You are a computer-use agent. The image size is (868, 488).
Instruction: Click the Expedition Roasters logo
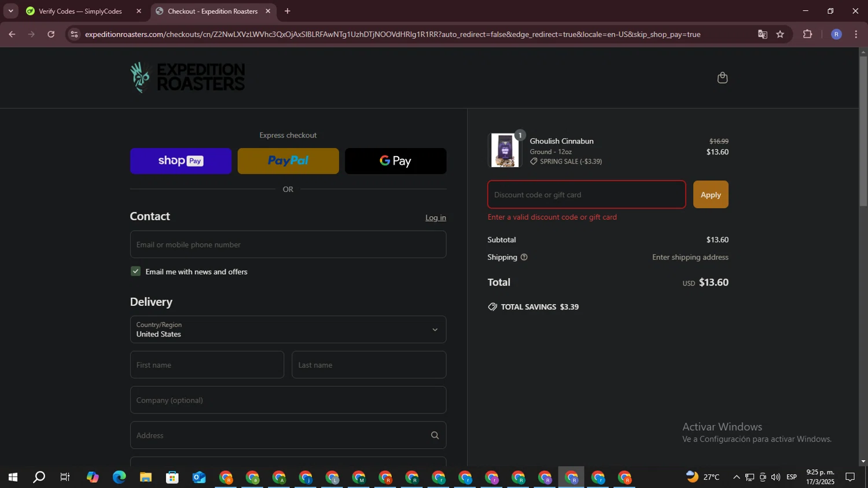(x=187, y=77)
